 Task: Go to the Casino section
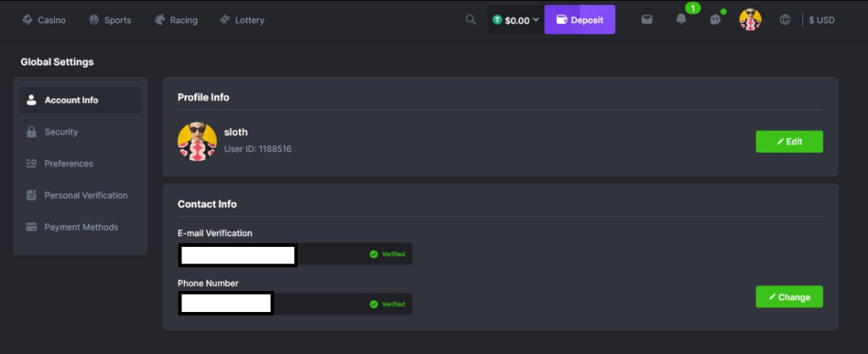[43, 20]
